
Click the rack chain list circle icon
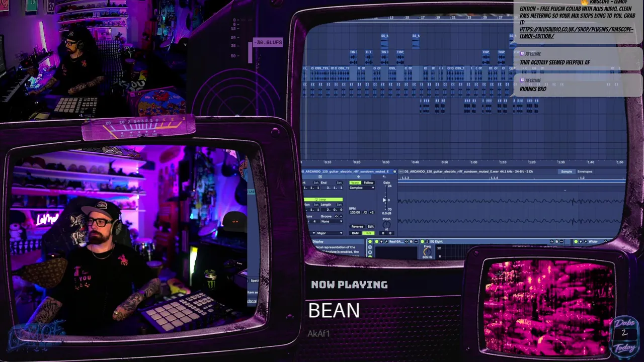coord(370,247)
